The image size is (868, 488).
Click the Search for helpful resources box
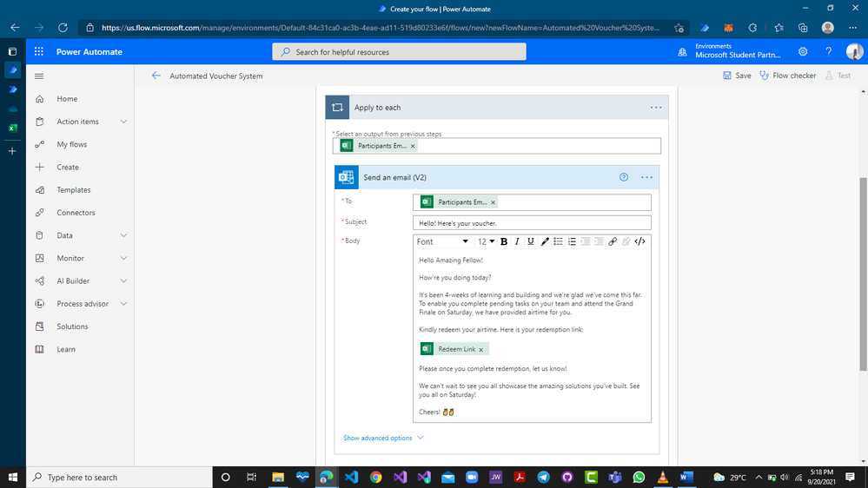click(399, 51)
